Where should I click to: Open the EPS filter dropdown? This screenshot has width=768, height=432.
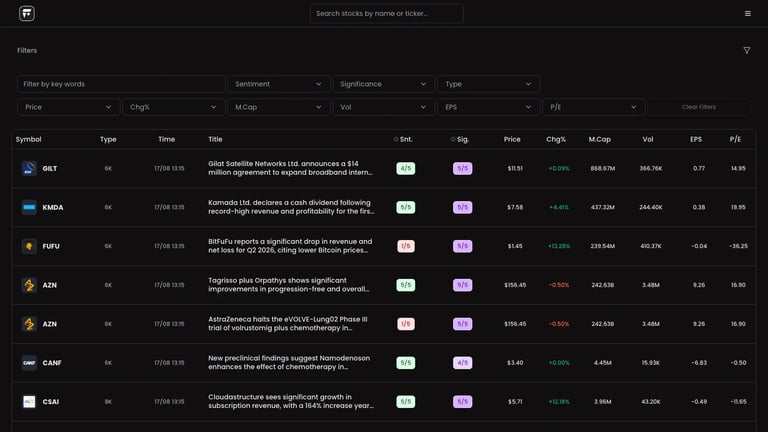[x=488, y=107]
